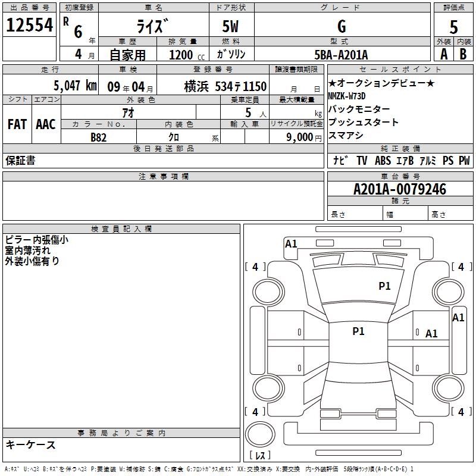
Task: Select the ナビ equipment label
Action: tap(340, 160)
